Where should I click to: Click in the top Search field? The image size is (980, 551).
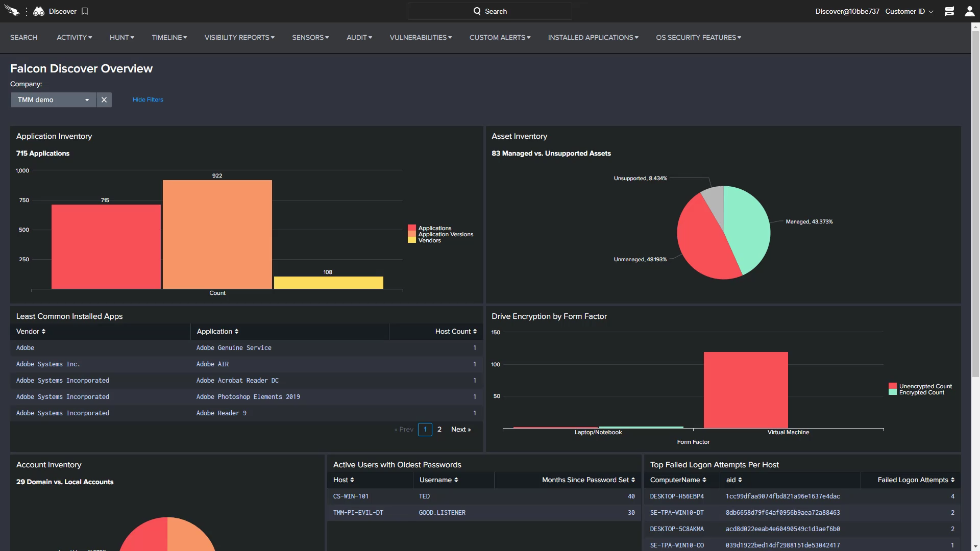[x=490, y=11]
